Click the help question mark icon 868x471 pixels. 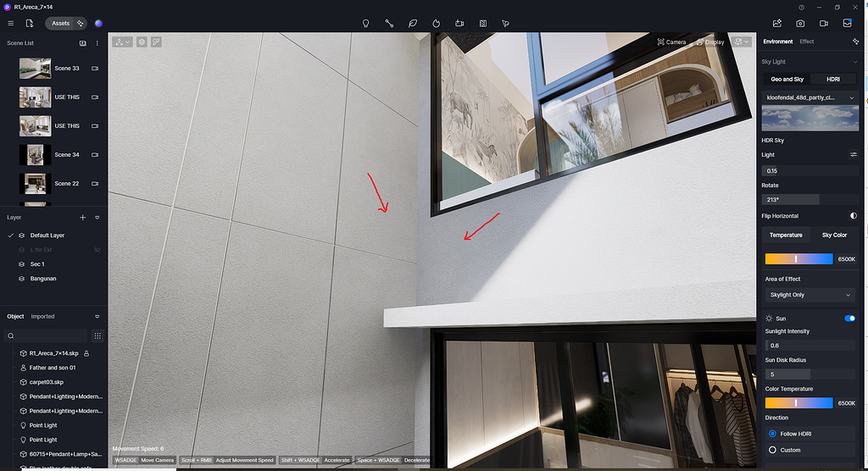(801, 7)
